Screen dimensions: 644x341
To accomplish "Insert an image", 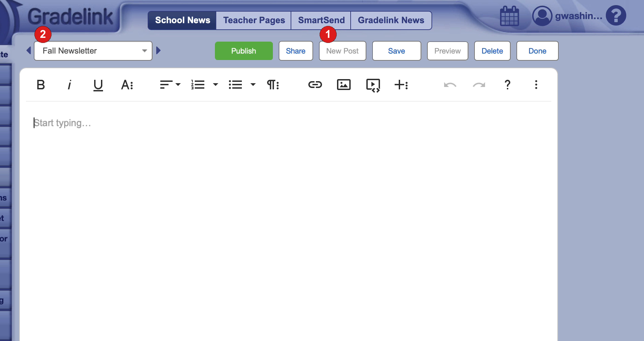I will pyautogui.click(x=344, y=85).
